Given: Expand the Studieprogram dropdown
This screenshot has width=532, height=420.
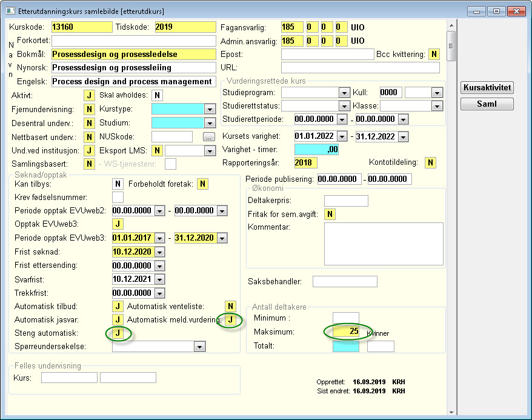Looking at the screenshot, I should click(344, 93).
